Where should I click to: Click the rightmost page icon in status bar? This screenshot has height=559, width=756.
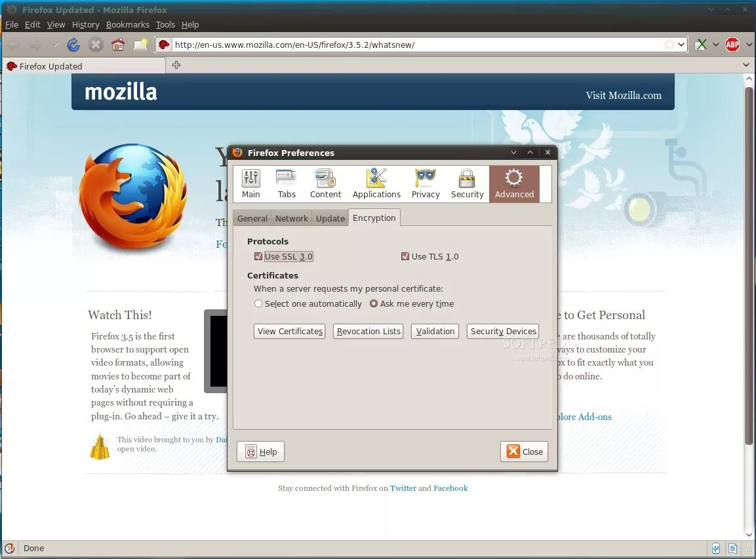point(733,549)
